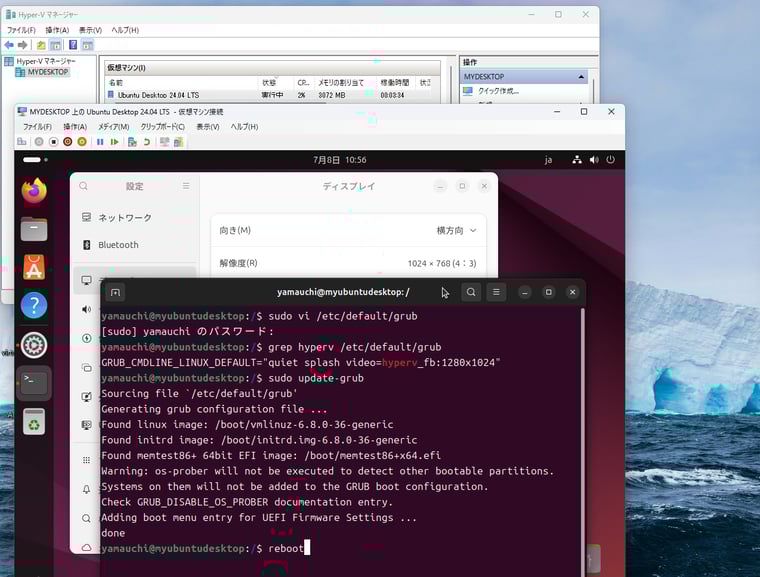Click the basic session monitor toolbar icon
The image size is (760, 577).
click(x=165, y=142)
